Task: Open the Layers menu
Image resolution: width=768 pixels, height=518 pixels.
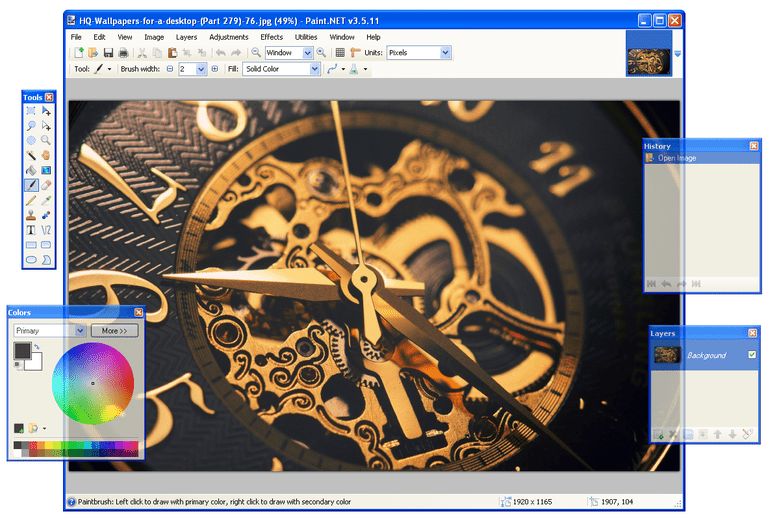Action: pos(186,37)
